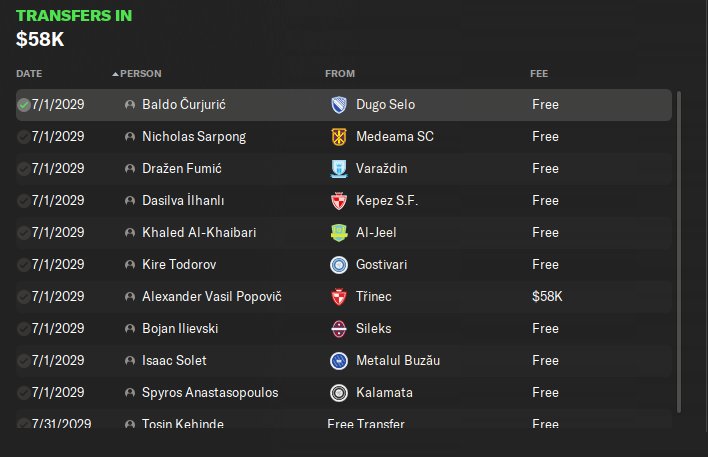Toggle the checkmark on Kire Todorov row

23,265
